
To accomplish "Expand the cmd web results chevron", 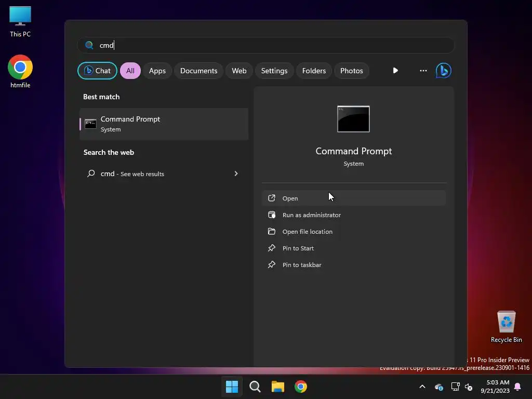I will point(236,174).
